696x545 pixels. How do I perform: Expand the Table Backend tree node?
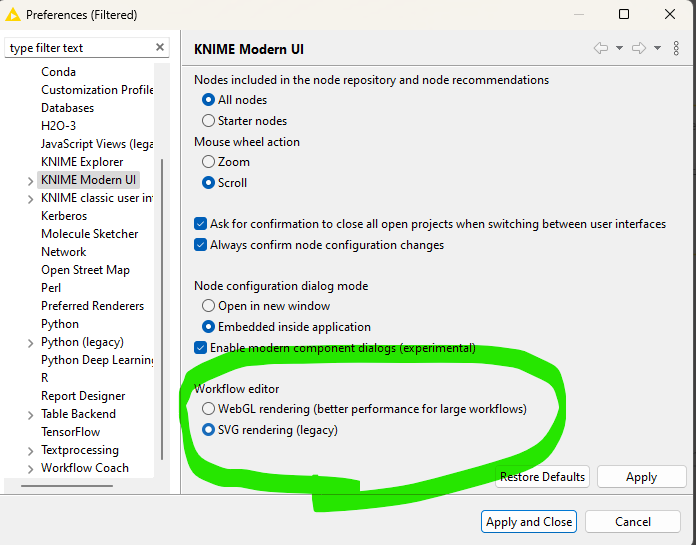click(31, 415)
